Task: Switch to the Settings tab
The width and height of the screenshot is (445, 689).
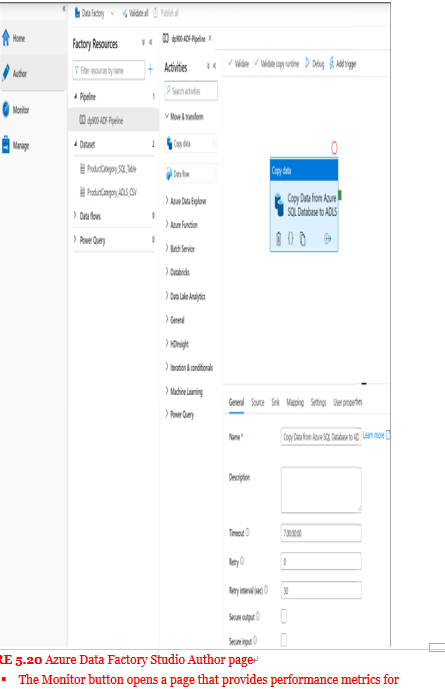Action: 318,402
